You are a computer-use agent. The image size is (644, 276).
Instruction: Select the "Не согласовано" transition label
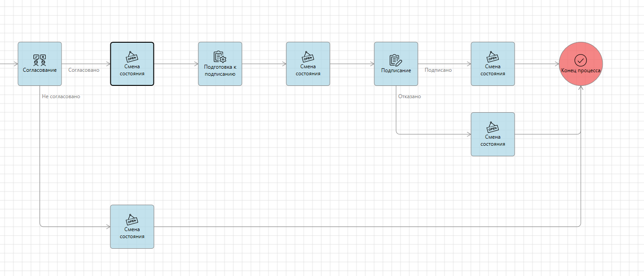[x=61, y=96]
